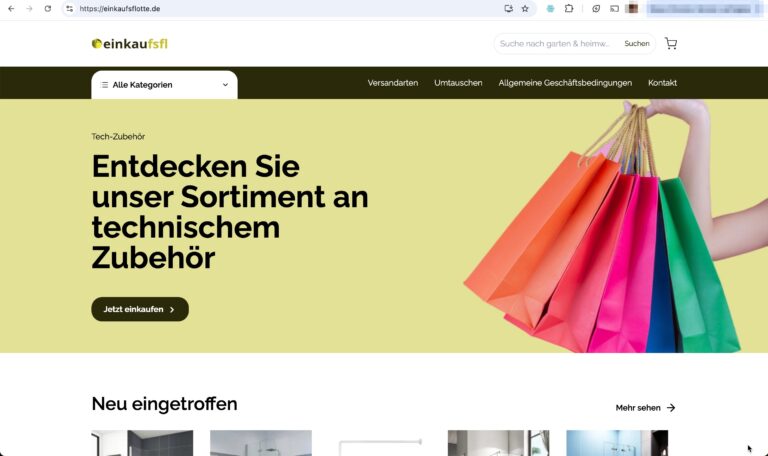
Task: Open the Versandarten menu item
Action: [393, 83]
